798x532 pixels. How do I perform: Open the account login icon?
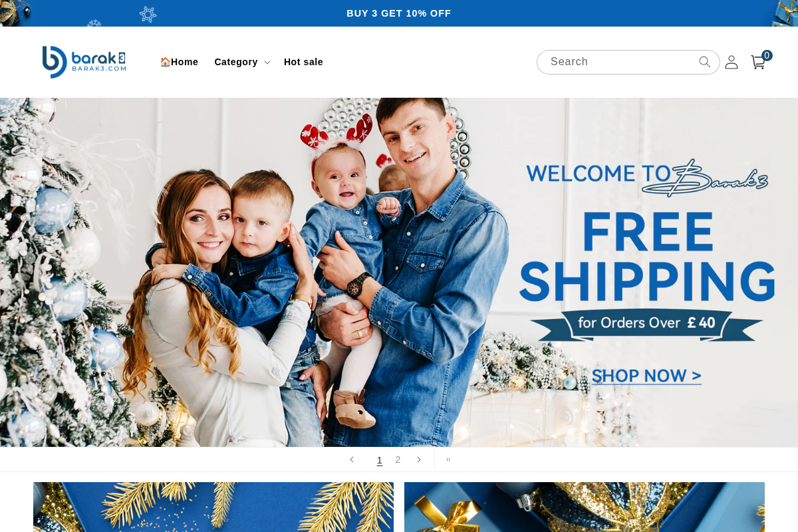tap(731, 62)
